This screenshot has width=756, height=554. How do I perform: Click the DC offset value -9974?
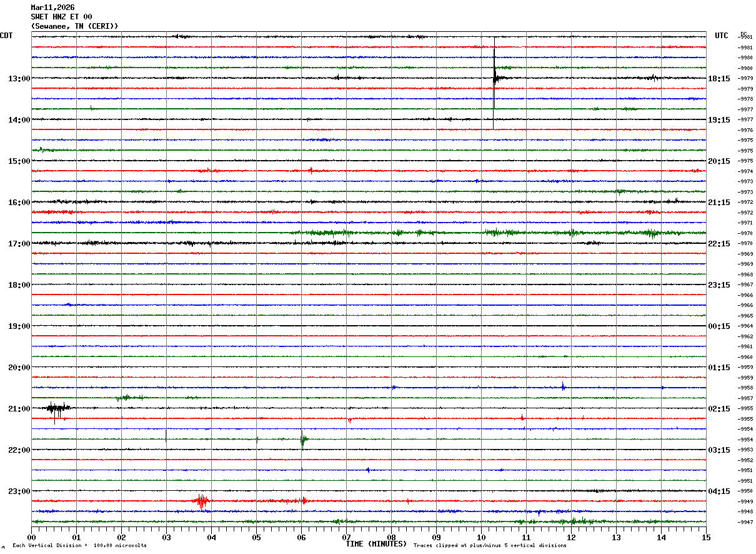745,171
